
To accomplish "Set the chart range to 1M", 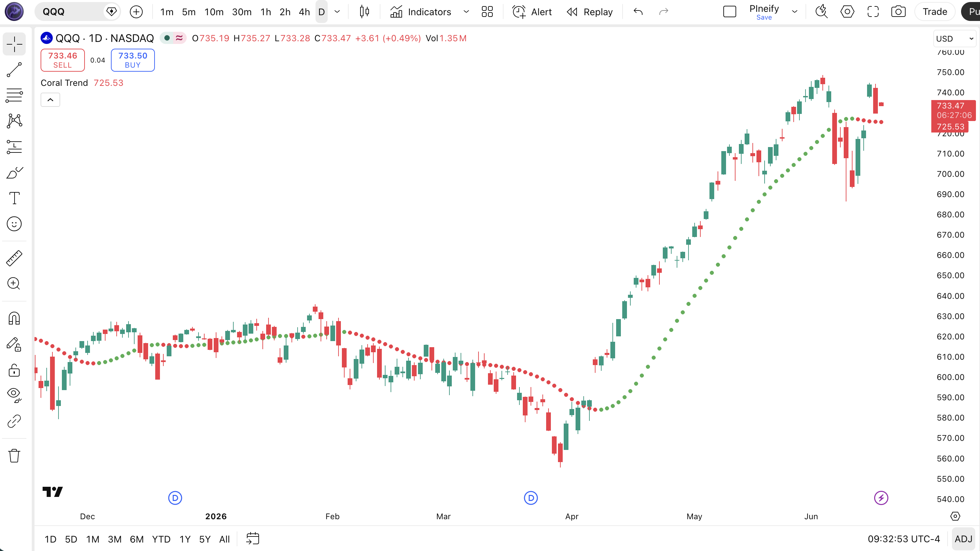I will (x=92, y=539).
